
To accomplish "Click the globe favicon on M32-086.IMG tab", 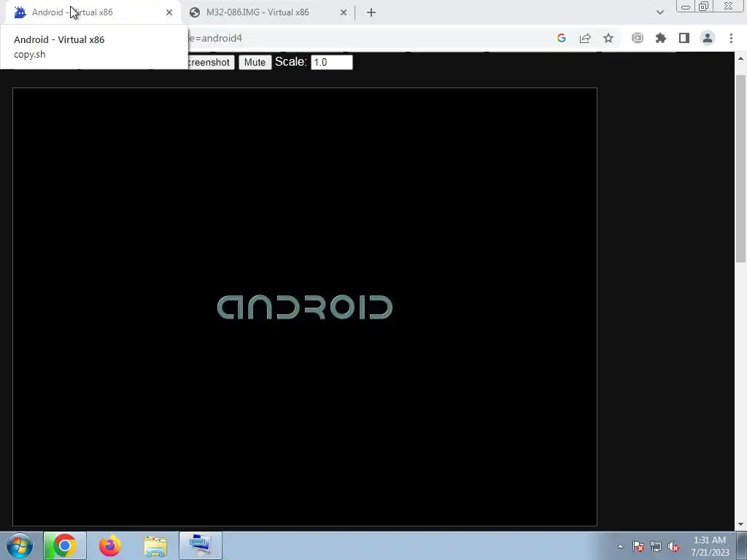I will click(194, 12).
